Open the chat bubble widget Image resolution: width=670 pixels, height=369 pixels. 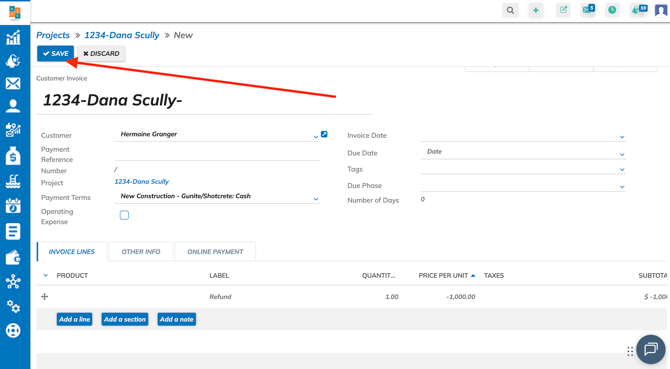coord(651,349)
